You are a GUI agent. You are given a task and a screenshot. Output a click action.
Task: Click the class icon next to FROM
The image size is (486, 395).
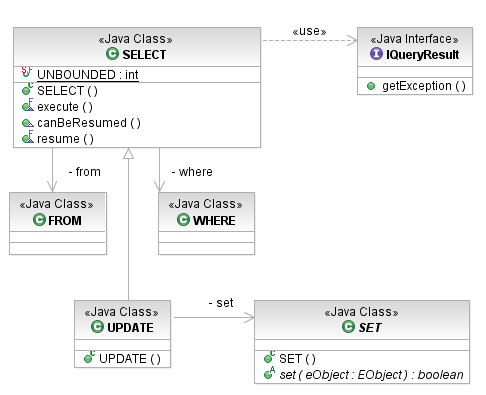click(39, 219)
